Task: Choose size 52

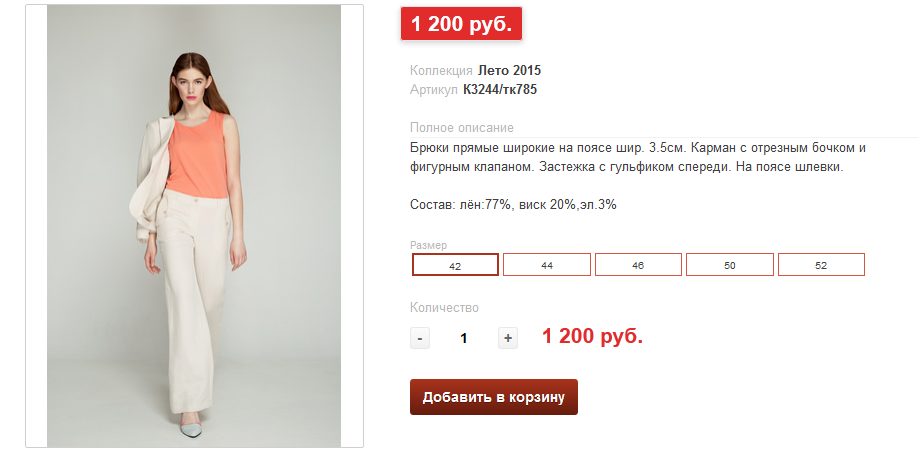Action: pos(821,265)
